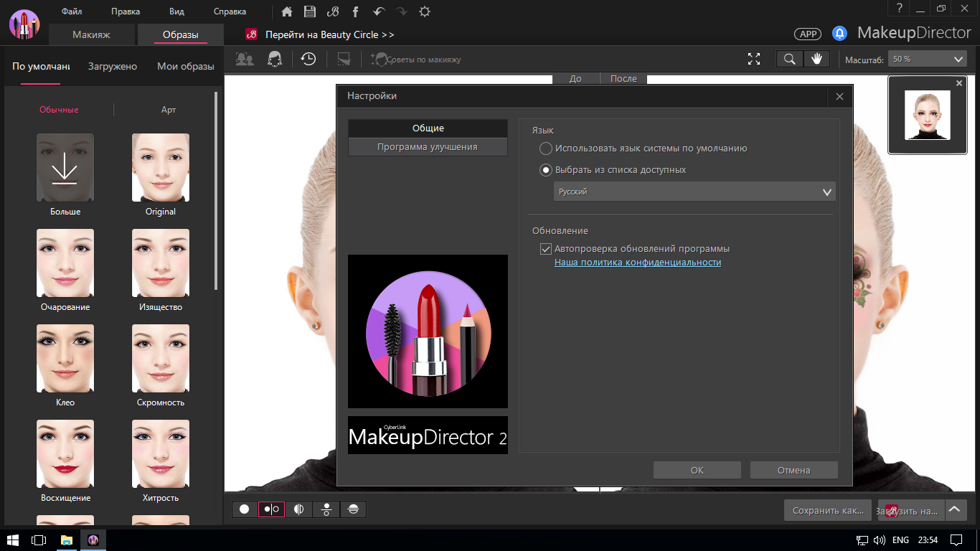
Task: Open help question mark icon
Action: (x=898, y=8)
